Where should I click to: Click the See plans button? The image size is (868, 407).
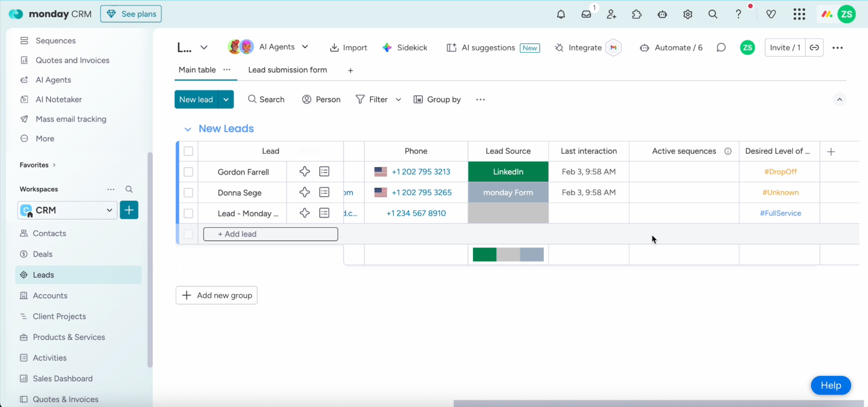[x=131, y=14]
